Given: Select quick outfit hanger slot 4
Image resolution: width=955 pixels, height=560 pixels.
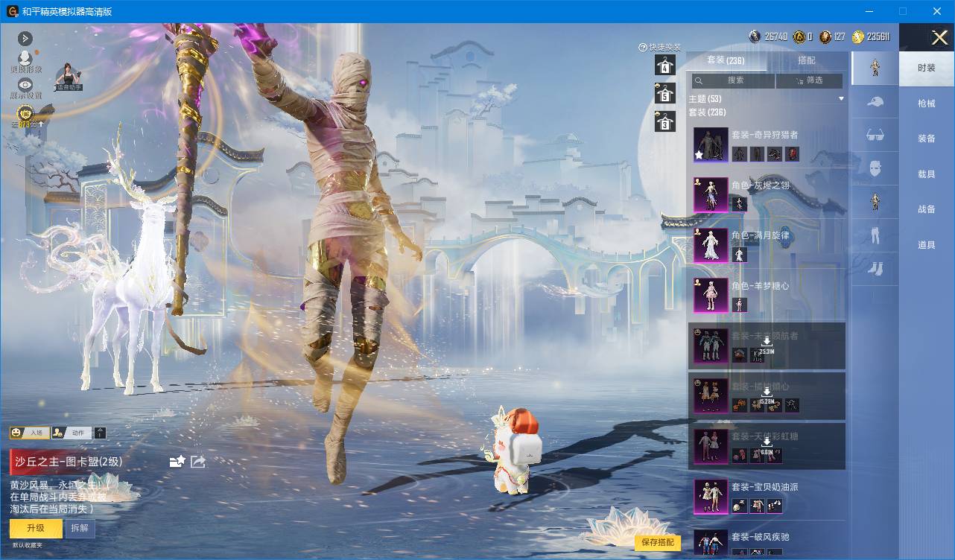Looking at the screenshot, I should [664, 65].
